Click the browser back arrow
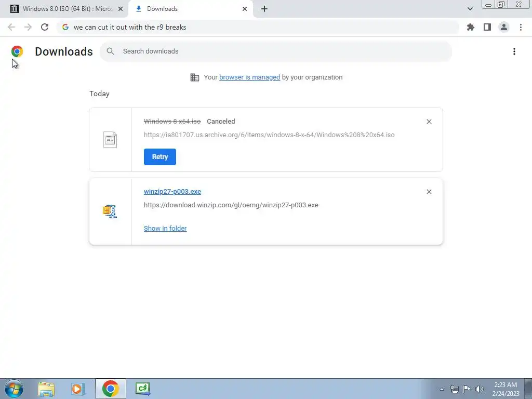The height and width of the screenshot is (399, 532). [11, 27]
